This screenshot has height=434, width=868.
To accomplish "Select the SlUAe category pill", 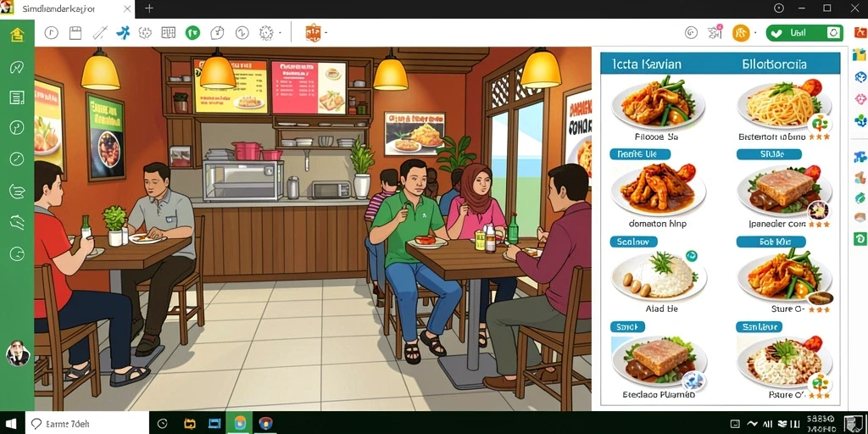I will [x=769, y=154].
